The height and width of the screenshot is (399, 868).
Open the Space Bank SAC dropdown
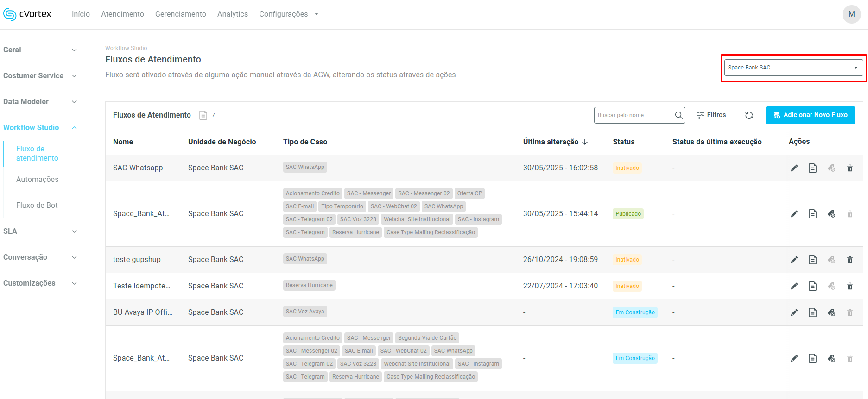(793, 68)
